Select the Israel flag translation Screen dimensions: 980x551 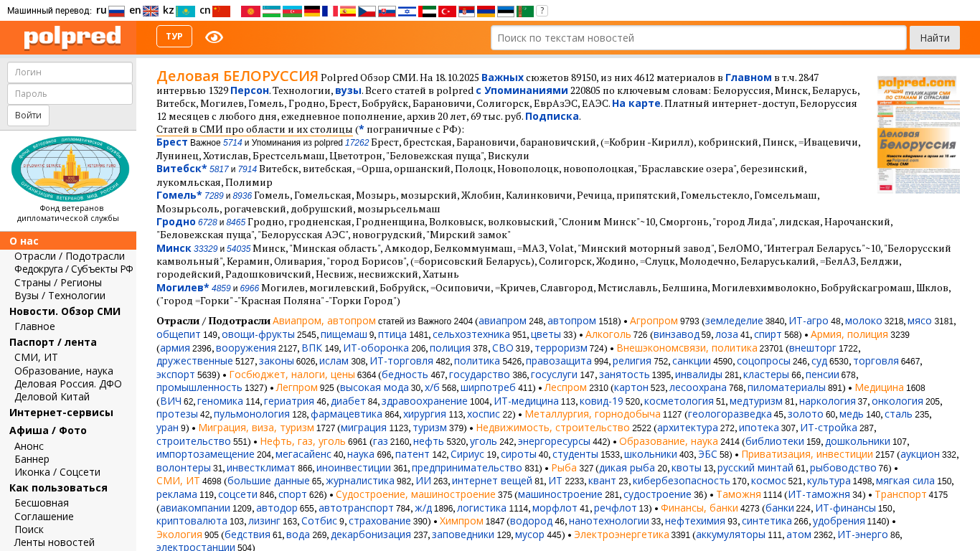click(407, 11)
